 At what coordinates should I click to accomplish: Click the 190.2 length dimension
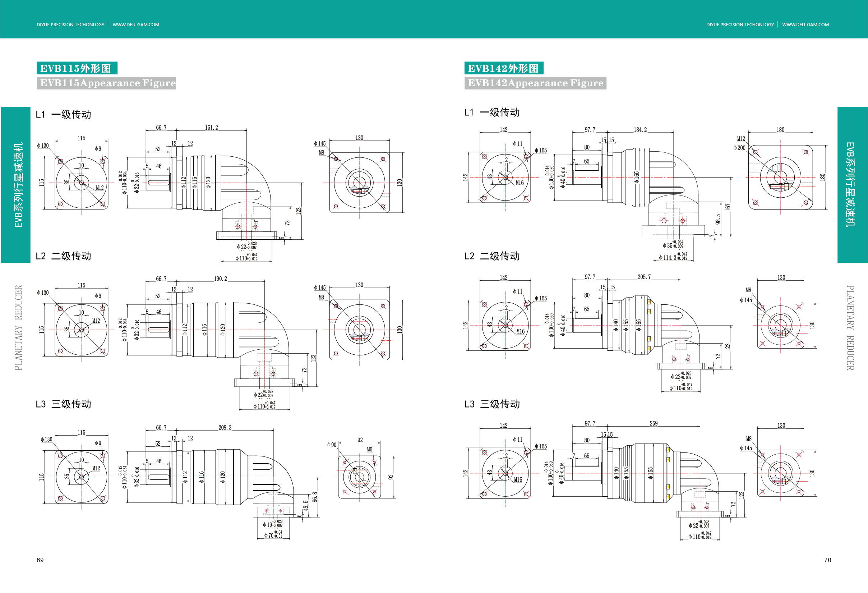point(220,279)
